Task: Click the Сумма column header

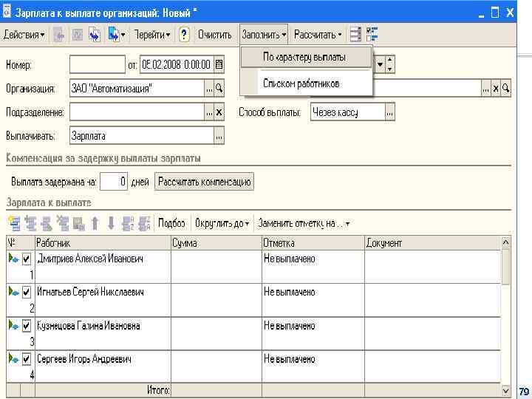Action: [x=216, y=243]
